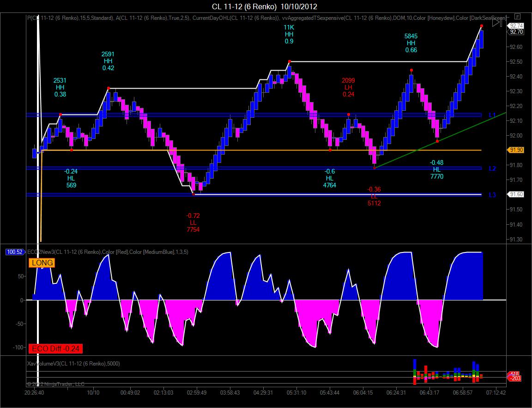Select the red -0.72 LL 7754 annotation
Screen dimensions: 532x408
193,222
